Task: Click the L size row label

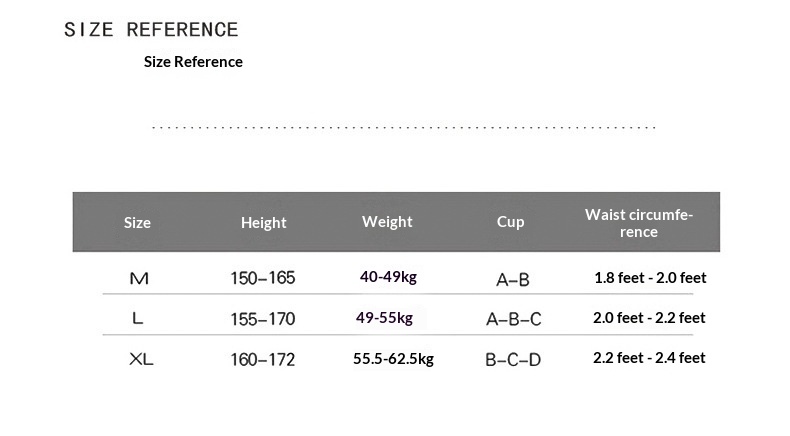Action: click(138, 318)
